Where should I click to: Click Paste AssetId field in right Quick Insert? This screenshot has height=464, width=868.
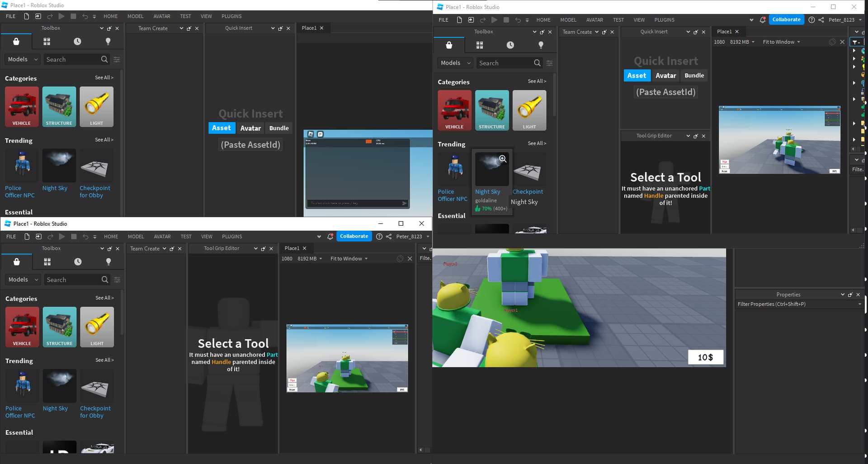(x=665, y=92)
